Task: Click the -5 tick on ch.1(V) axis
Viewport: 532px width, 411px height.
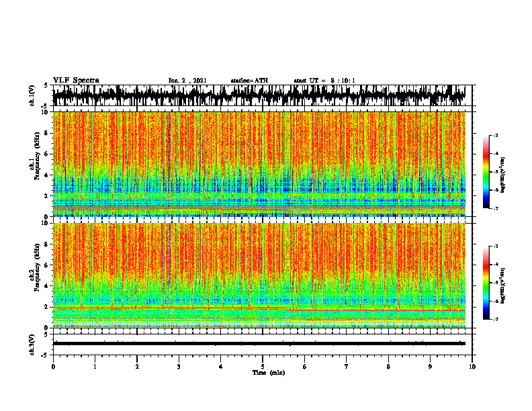Action: (x=45, y=106)
